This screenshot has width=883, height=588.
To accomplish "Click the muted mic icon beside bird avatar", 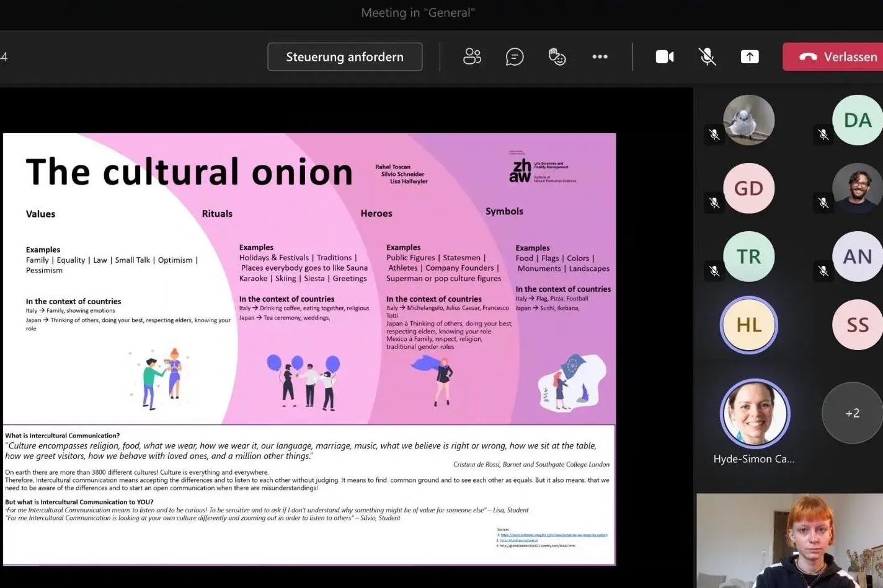I will point(714,134).
